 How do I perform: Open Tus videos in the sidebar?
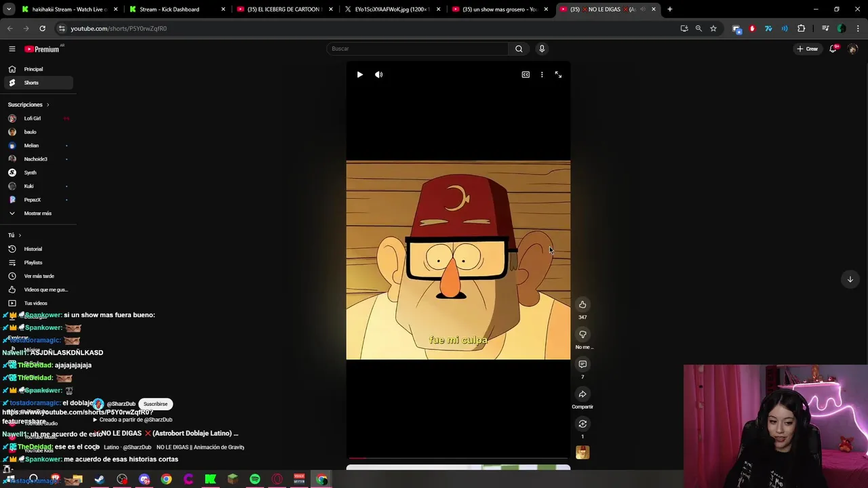38,303
